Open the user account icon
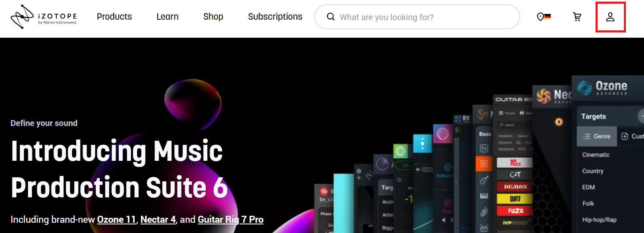This screenshot has width=644, height=233. [610, 17]
